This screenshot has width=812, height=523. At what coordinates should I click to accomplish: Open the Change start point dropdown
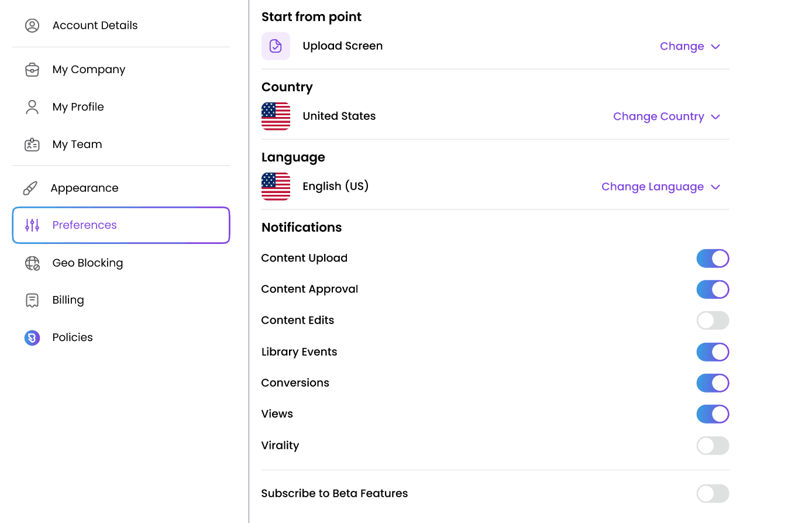tap(690, 46)
